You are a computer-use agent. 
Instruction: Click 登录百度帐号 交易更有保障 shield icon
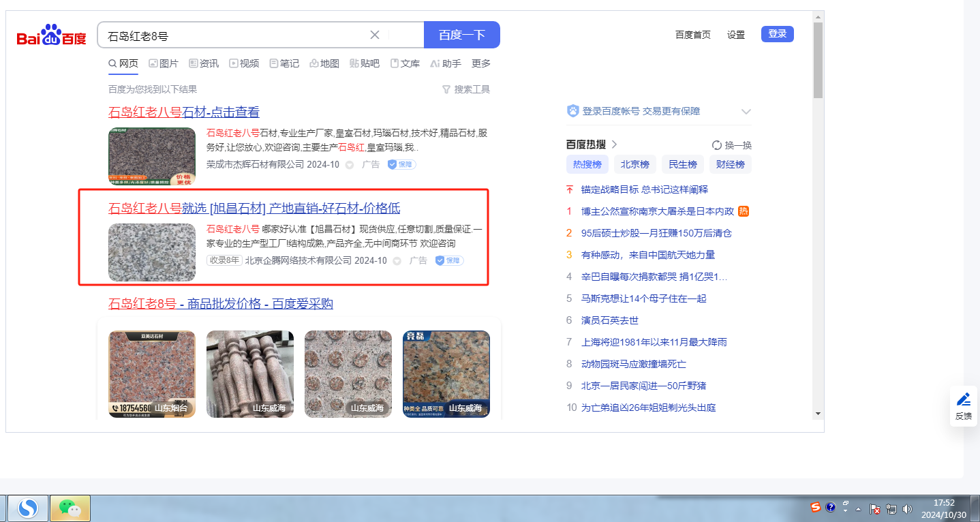572,111
